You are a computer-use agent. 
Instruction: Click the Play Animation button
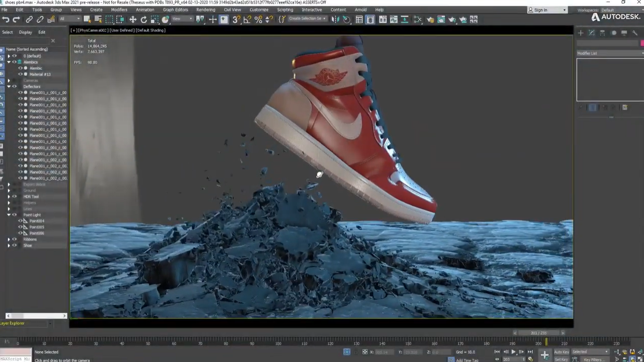point(513,352)
